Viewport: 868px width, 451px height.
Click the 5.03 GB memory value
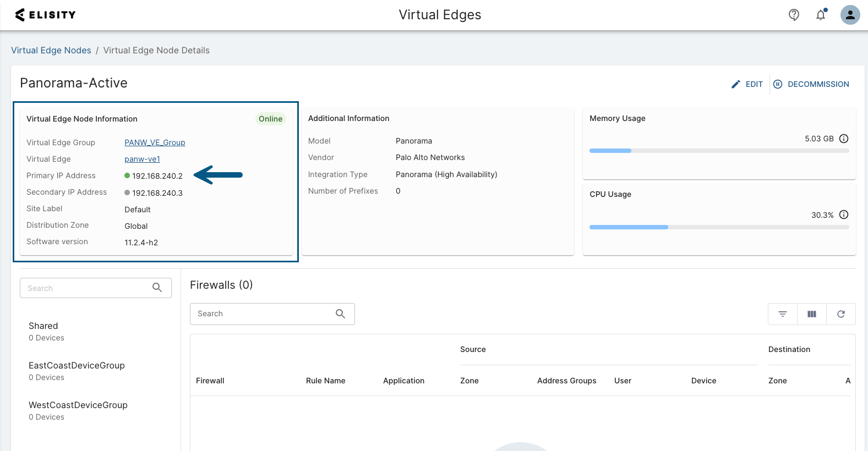[x=819, y=139]
